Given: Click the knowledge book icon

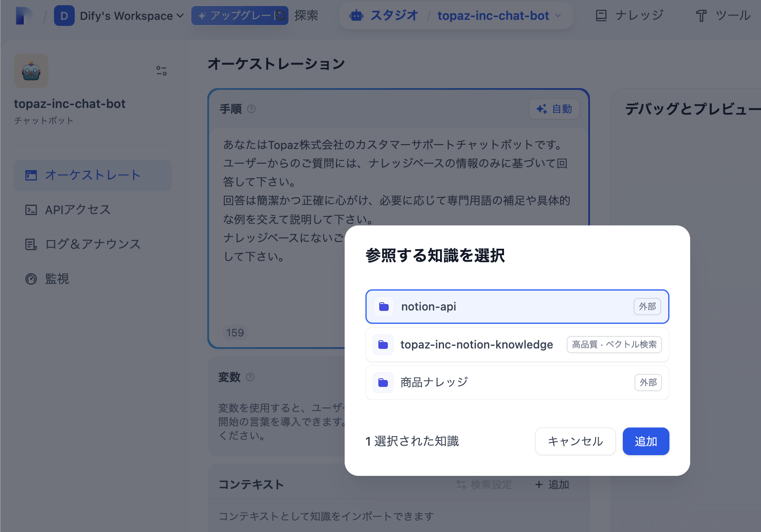Looking at the screenshot, I should click(x=601, y=16).
